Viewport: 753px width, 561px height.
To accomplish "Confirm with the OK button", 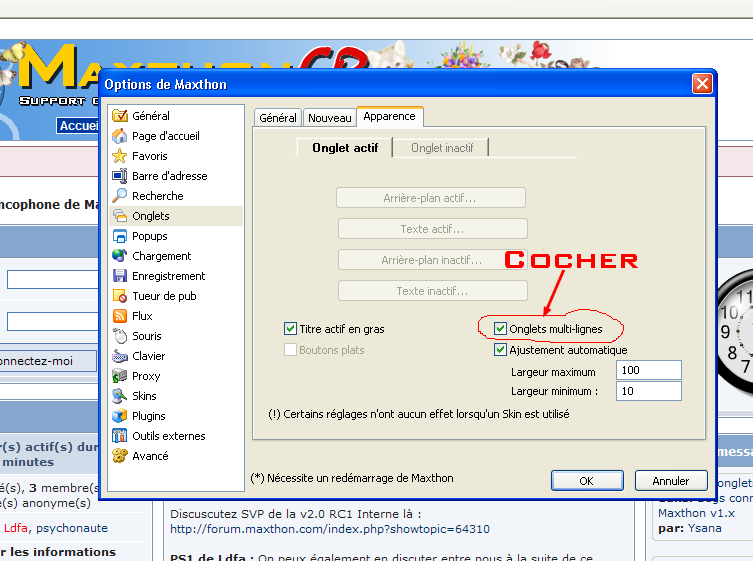I will [x=587, y=480].
